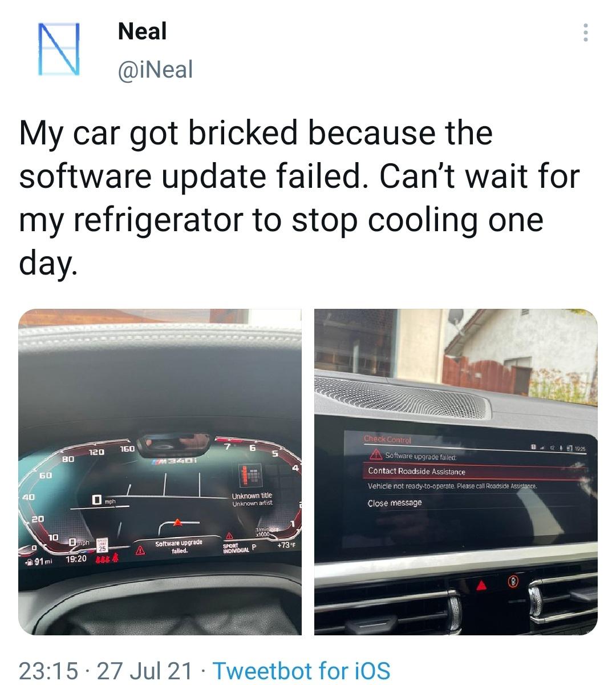This screenshot has height=685, width=616.
Task: Open Neal's profile avatar
Action: pyautogui.click(x=57, y=49)
